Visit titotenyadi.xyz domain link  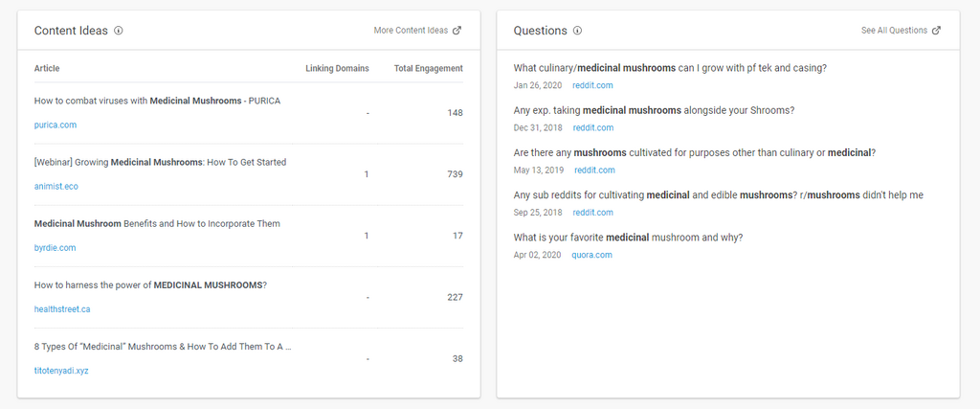[61, 371]
